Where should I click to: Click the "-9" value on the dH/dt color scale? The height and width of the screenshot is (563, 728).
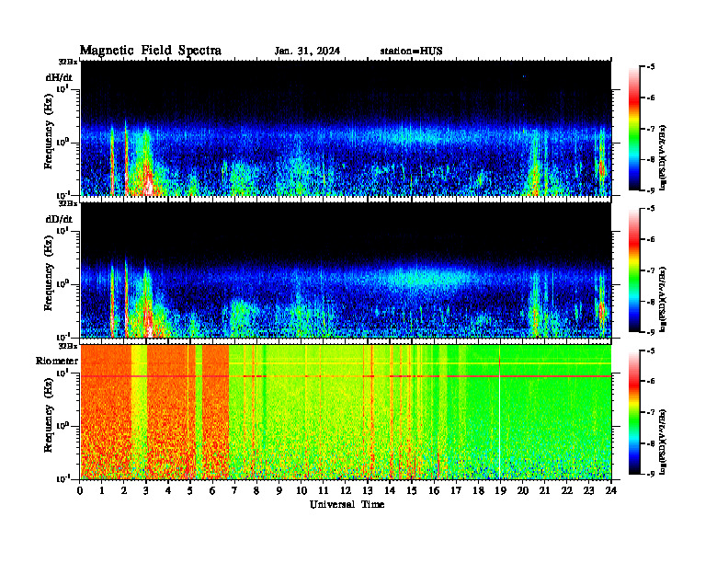tap(651, 190)
